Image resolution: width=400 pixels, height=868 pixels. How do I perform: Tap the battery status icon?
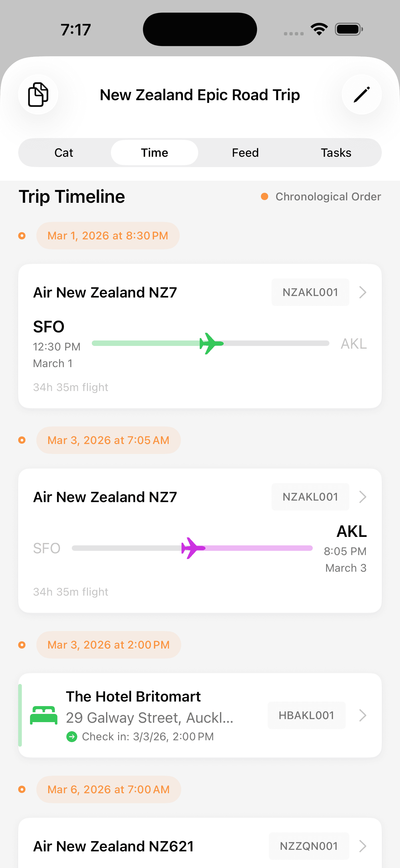pos(349,29)
